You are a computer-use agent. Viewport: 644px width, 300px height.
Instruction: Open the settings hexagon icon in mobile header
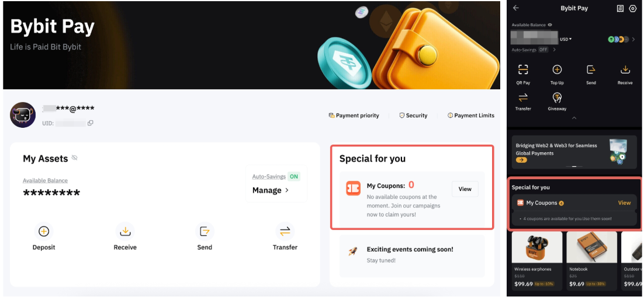(633, 9)
